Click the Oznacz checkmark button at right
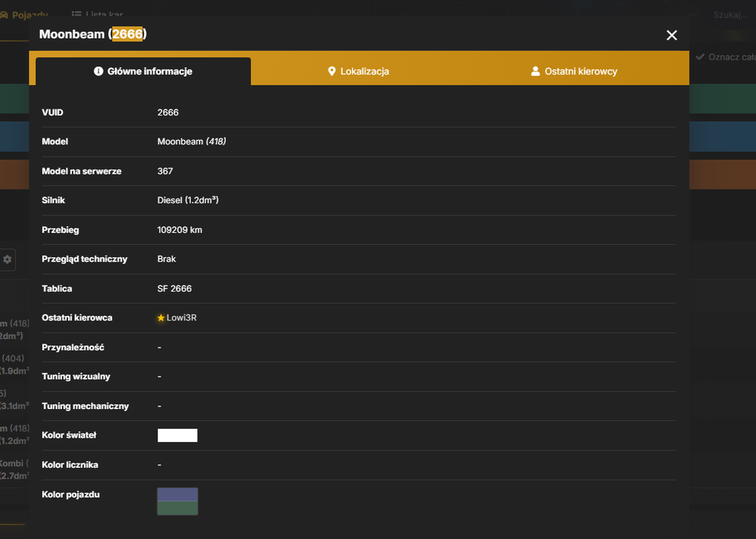This screenshot has height=539, width=756. pos(726,57)
